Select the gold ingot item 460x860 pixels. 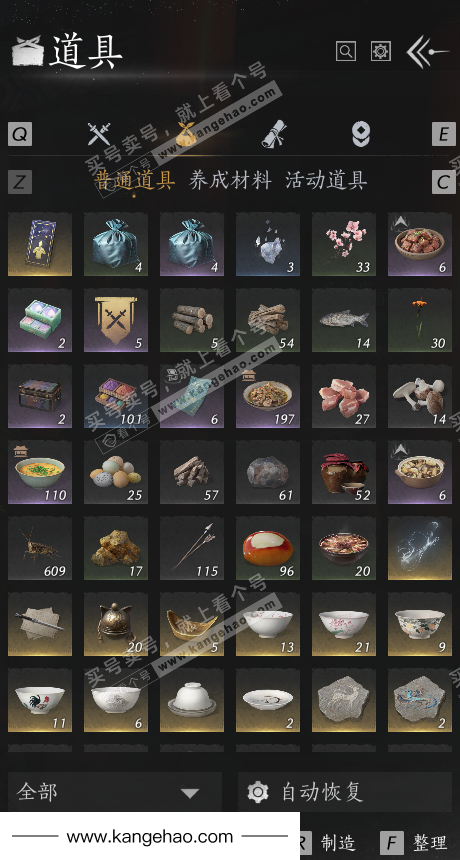pyautogui.click(x=192, y=624)
